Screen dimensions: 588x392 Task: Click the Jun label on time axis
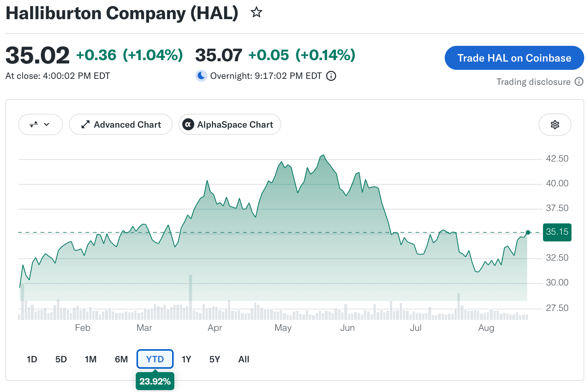(x=347, y=328)
